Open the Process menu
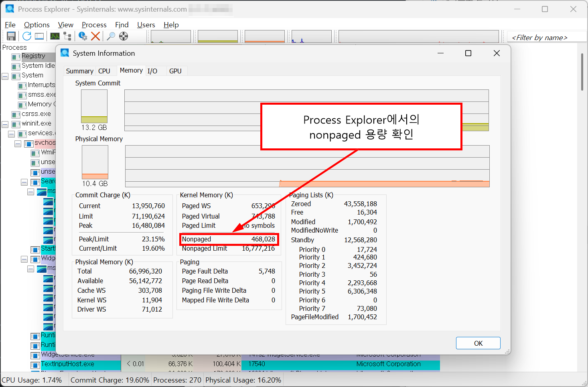This screenshot has height=387, width=588. coord(94,25)
